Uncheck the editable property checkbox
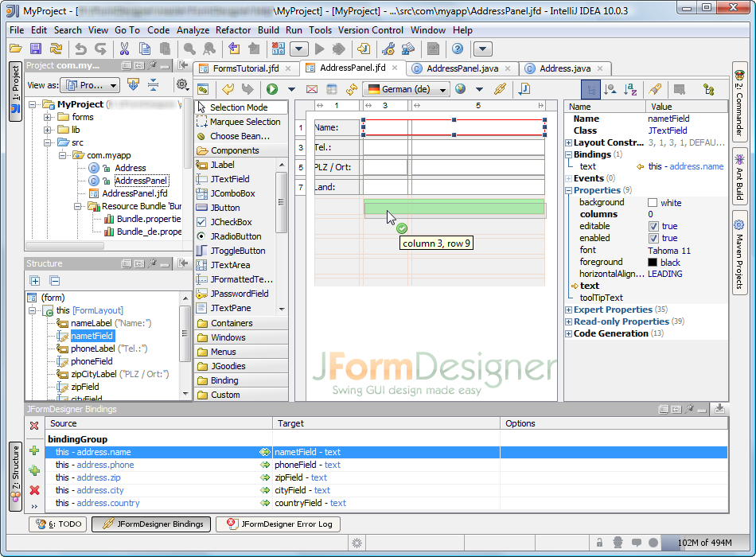 (653, 226)
